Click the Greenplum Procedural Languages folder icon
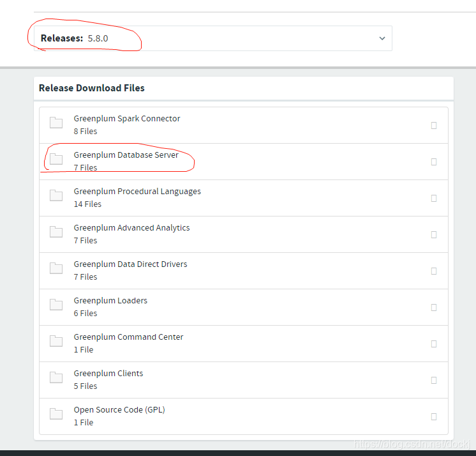This screenshot has height=456, width=476. tap(56, 195)
